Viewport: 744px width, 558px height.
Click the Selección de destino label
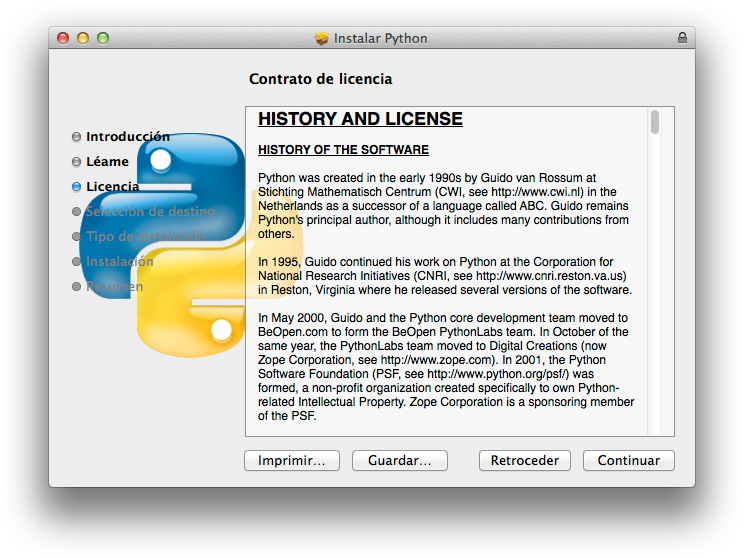pos(150,212)
